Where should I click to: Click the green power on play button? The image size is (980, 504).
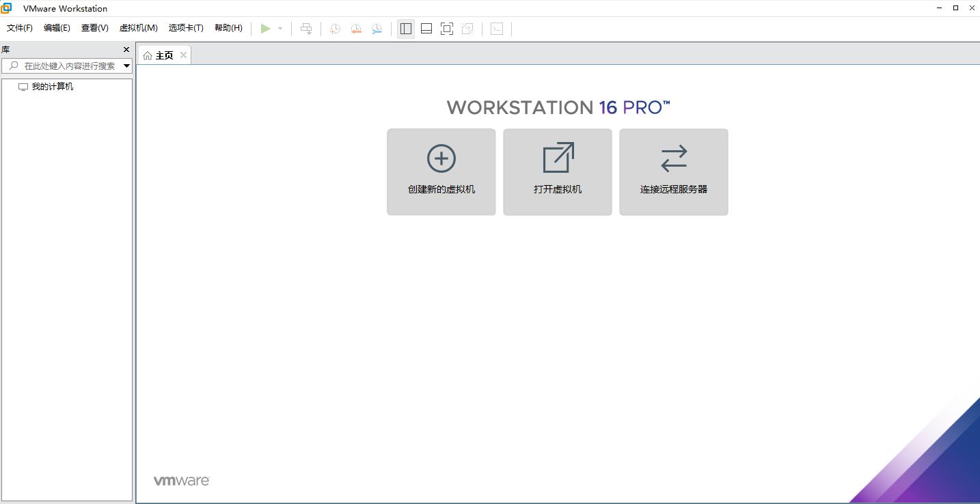tap(266, 28)
